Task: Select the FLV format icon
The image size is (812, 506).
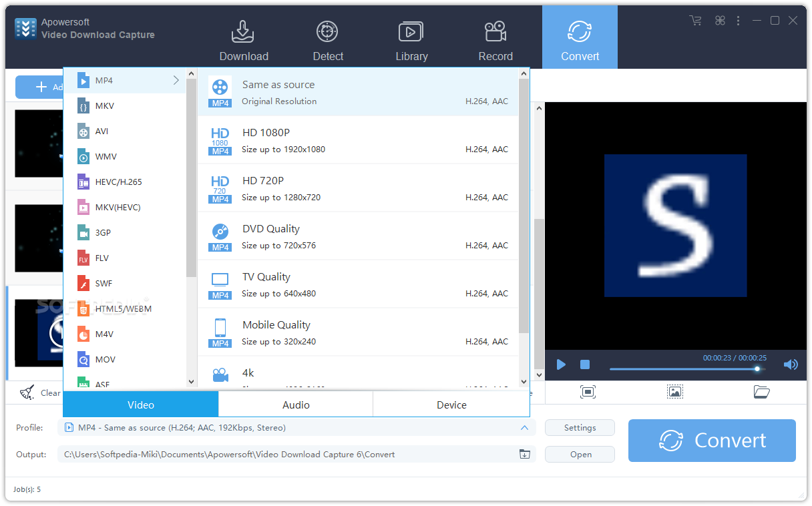Action: (83, 258)
